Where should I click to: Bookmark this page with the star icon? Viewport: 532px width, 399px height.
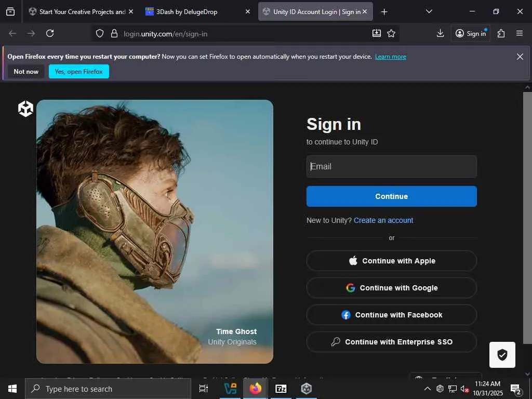tap(391, 33)
